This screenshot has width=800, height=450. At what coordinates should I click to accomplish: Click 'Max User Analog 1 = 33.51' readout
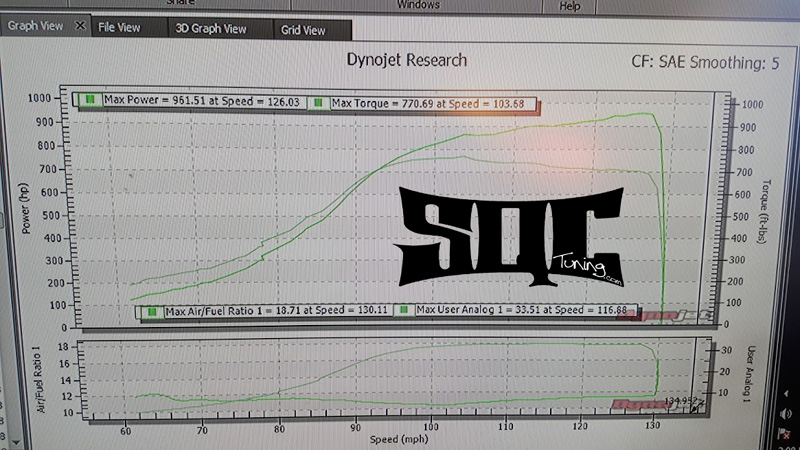click(x=521, y=310)
